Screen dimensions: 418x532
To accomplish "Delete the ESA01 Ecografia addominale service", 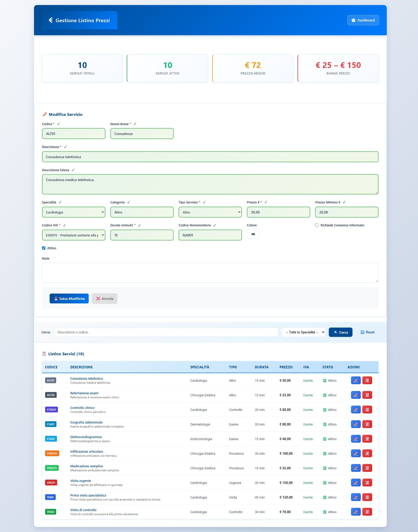I will pos(367,424).
